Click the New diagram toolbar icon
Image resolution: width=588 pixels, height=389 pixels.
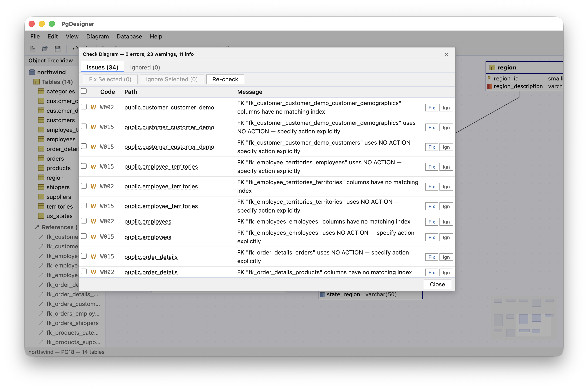pos(33,49)
